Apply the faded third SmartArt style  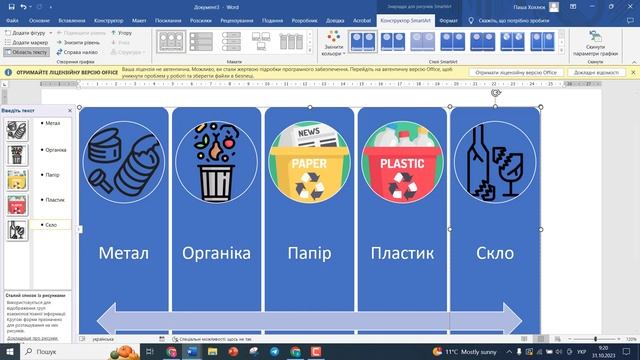(x=422, y=42)
